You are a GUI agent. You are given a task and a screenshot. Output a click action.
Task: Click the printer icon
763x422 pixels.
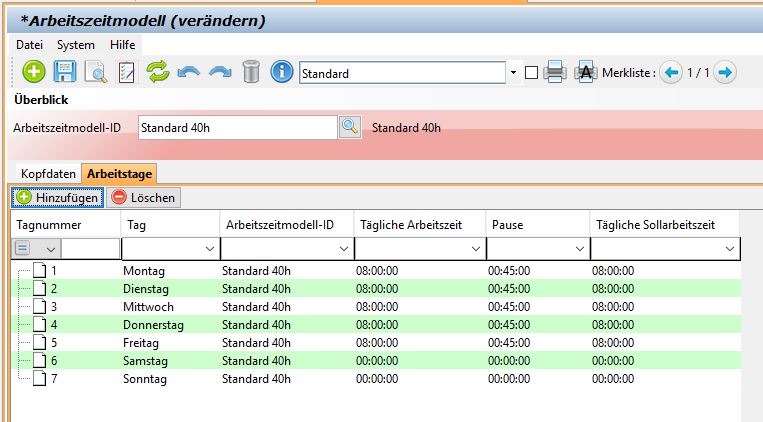pyautogui.click(x=556, y=73)
